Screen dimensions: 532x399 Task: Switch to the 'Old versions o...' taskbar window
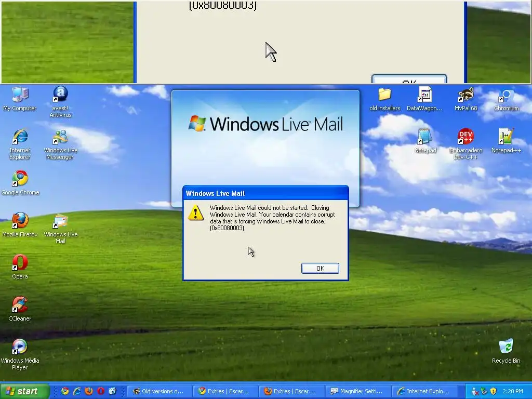click(159, 391)
